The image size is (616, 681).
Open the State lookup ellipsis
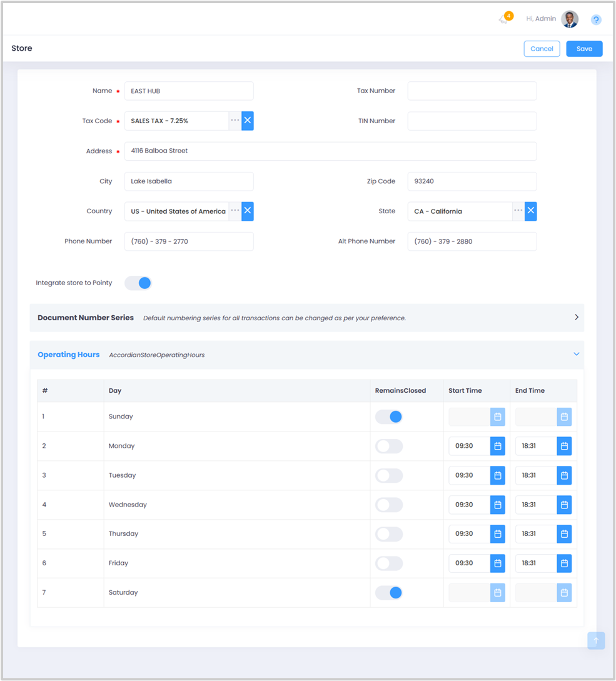(518, 211)
